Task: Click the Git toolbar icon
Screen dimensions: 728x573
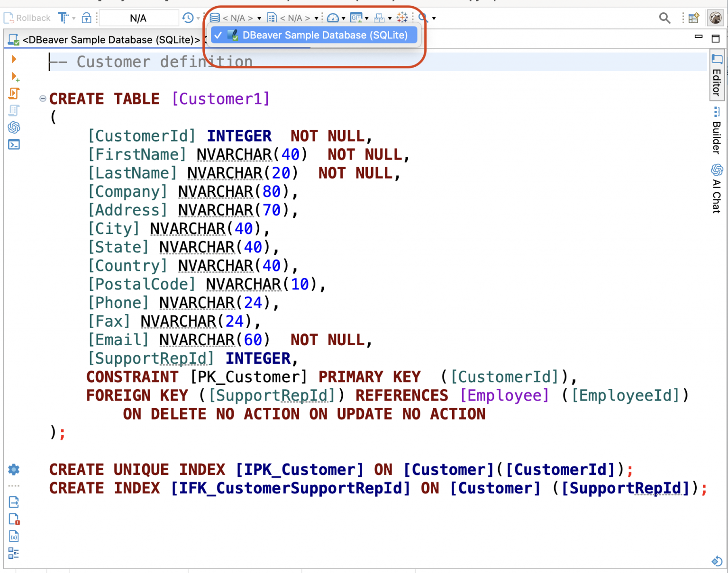Action: [x=356, y=18]
